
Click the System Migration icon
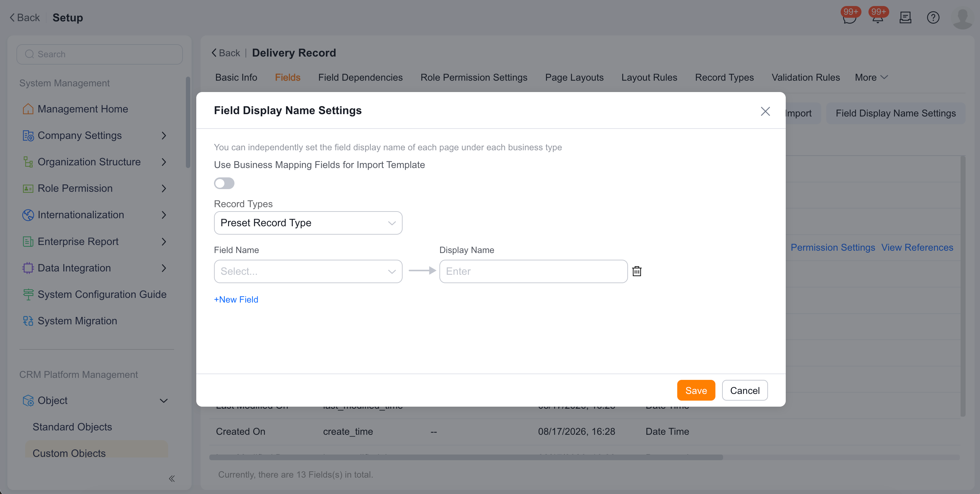coord(28,321)
